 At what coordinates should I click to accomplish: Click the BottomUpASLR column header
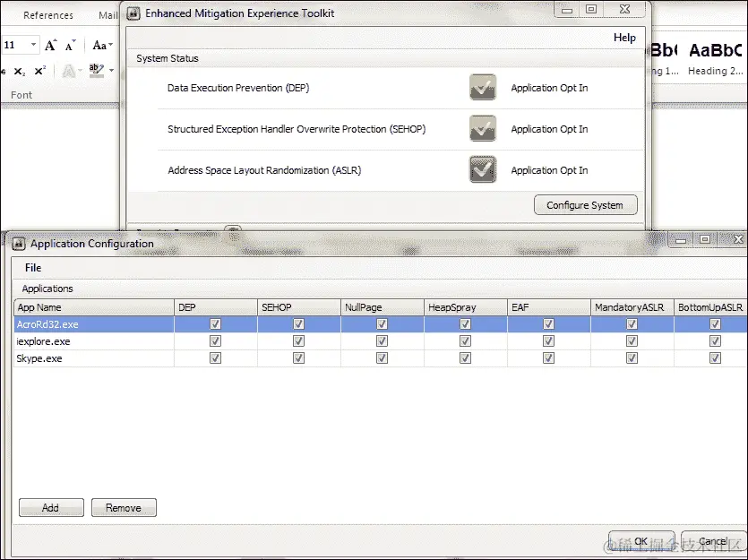point(710,307)
